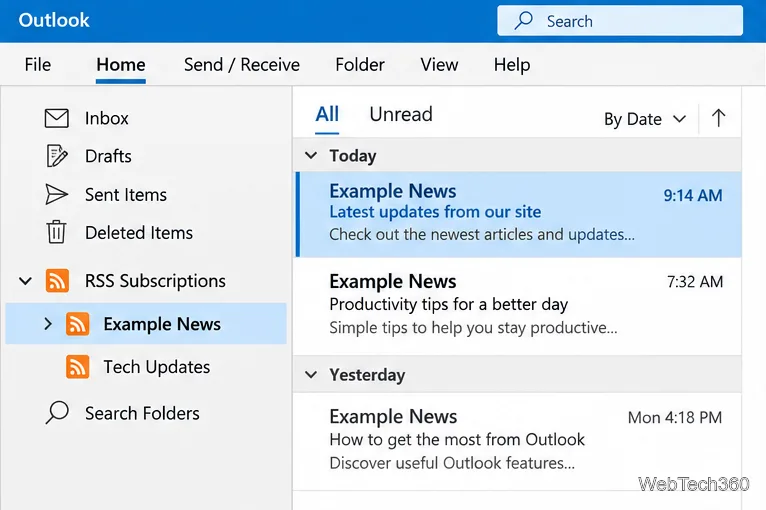Viewport: 766px width, 510px height.
Task: Collapse the Yesterday message group
Action: (x=311, y=375)
